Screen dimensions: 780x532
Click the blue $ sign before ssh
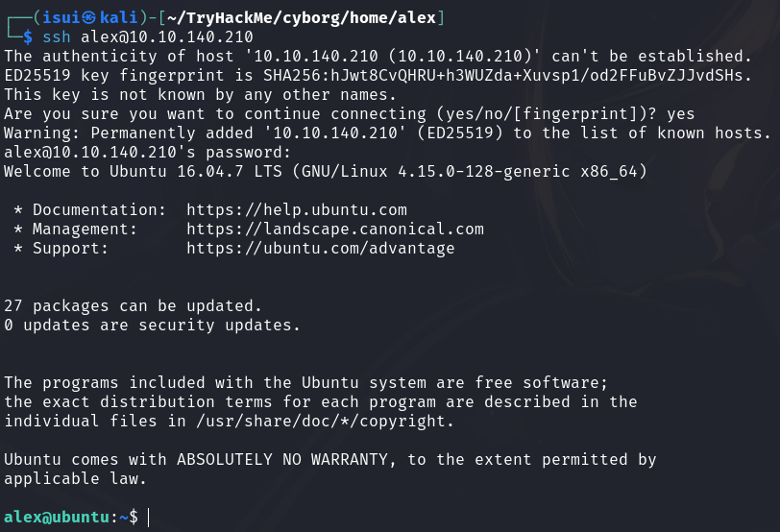(28, 36)
